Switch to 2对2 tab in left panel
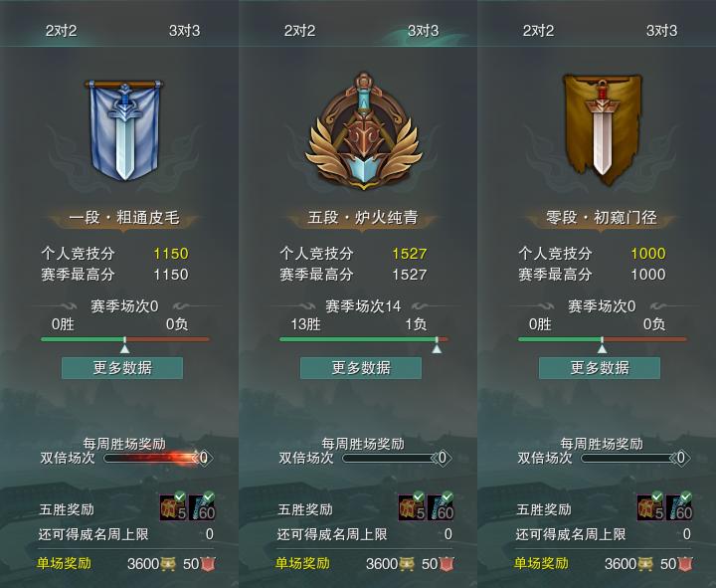This screenshot has width=716, height=588. pyautogui.click(x=62, y=31)
